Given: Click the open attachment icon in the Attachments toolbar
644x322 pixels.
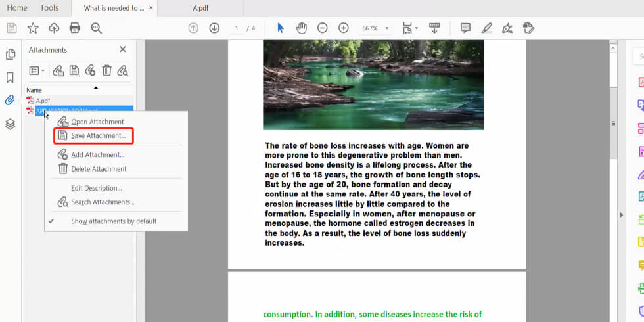Looking at the screenshot, I should [58, 71].
